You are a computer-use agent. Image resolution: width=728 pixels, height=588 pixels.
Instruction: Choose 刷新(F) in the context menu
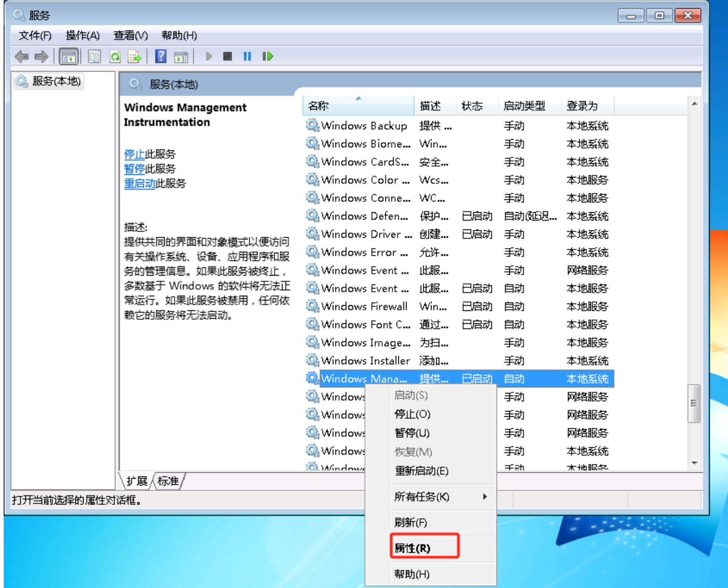click(x=430, y=522)
